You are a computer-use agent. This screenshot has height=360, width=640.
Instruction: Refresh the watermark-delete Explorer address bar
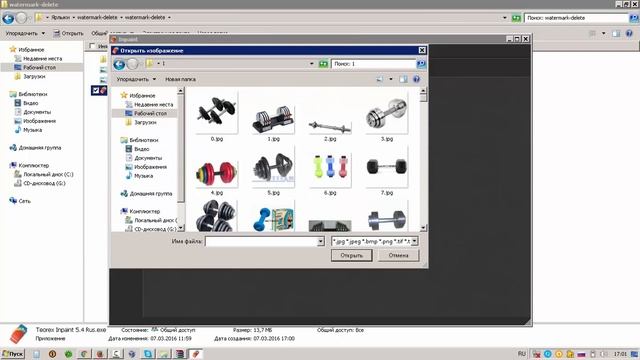[516, 18]
